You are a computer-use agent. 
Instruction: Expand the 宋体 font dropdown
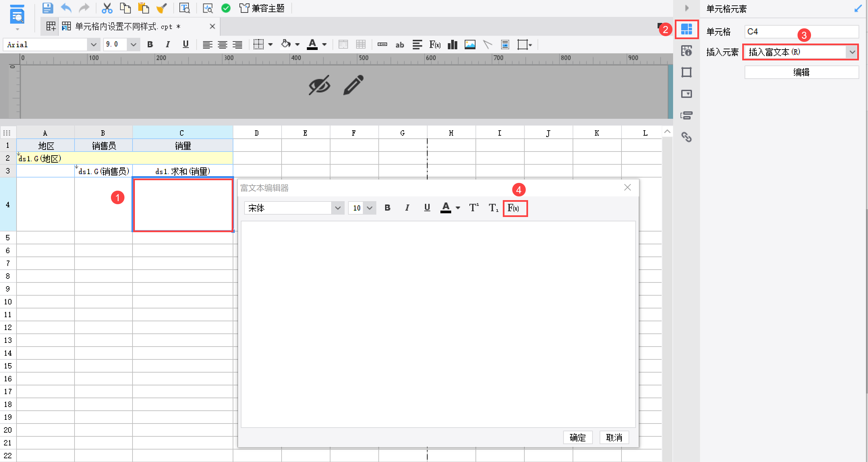pos(338,208)
